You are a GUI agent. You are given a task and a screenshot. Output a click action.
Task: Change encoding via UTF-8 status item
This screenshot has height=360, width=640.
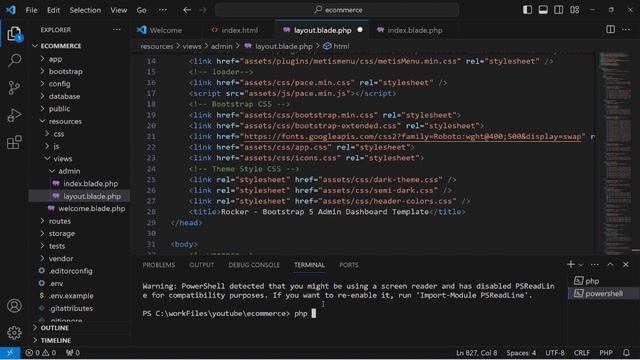click(555, 353)
